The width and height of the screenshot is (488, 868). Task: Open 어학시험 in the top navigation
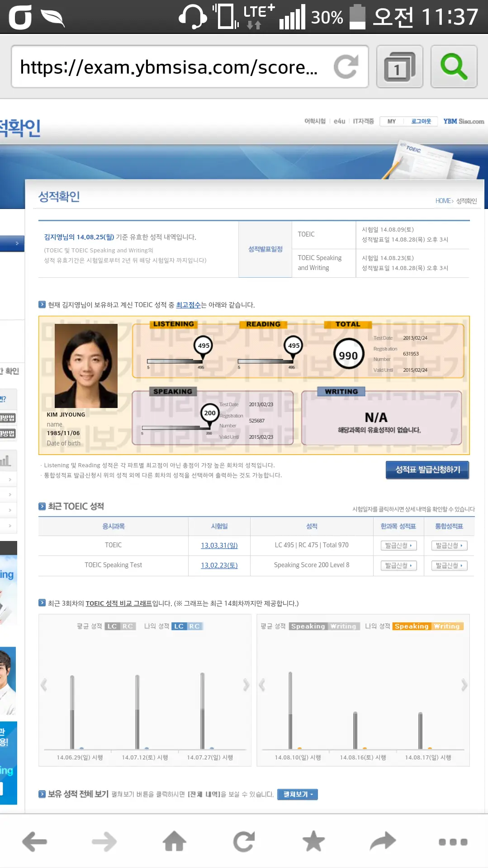[x=315, y=121]
